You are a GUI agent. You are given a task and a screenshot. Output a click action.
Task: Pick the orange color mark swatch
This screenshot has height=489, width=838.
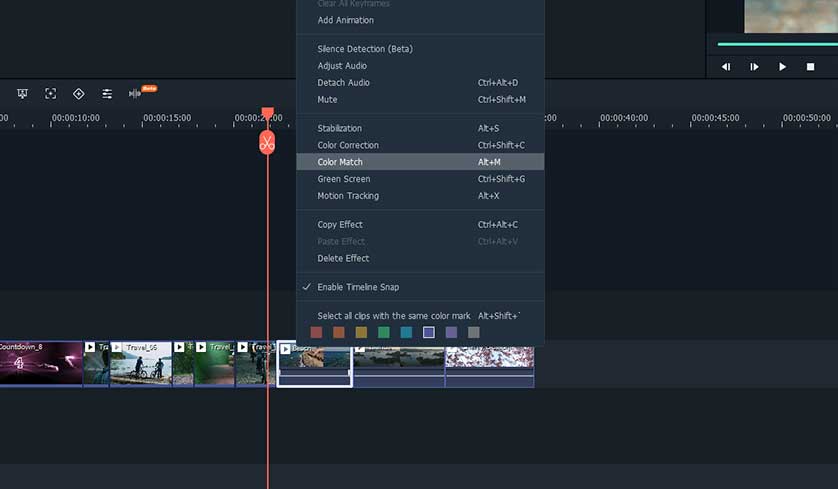coord(339,332)
